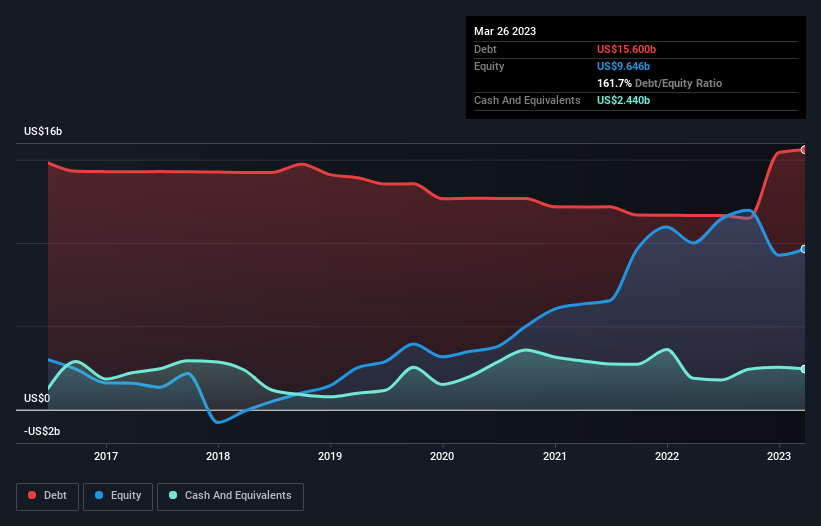Select the red Debt endpoint marker on chart
Viewport: 821px width, 526px height.
click(804, 150)
